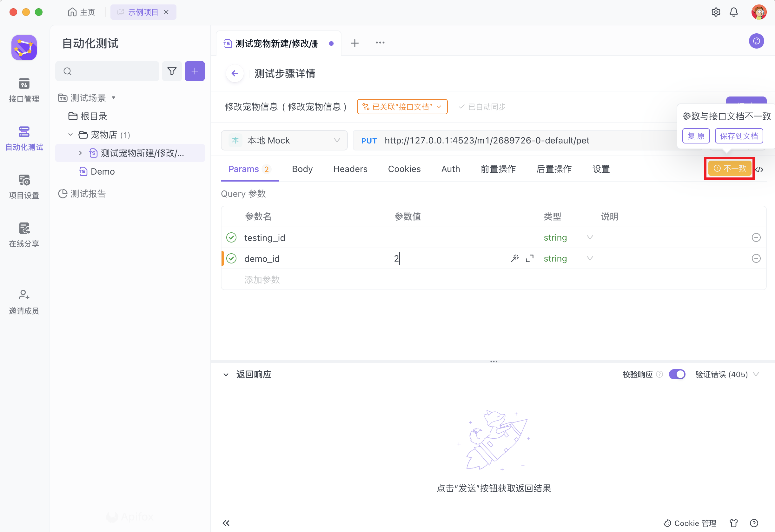The image size is (775, 532).
Task: Click the purple plus add button
Action: click(195, 71)
